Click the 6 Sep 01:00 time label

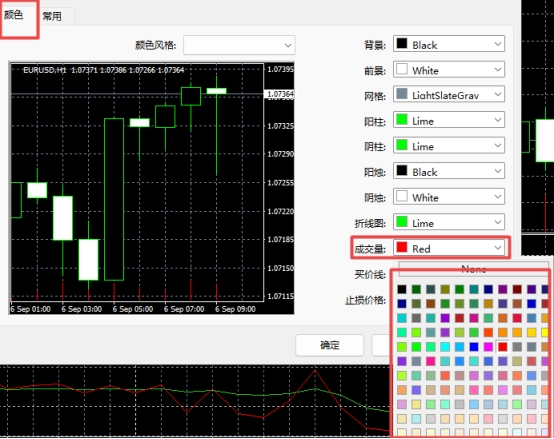click(x=30, y=309)
